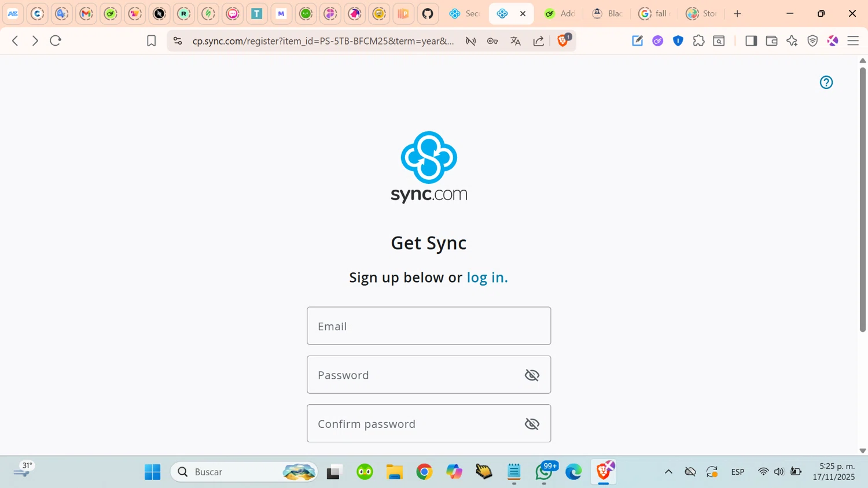The height and width of the screenshot is (488, 868).
Task: Open the Extensions puzzle icon
Action: tap(698, 40)
